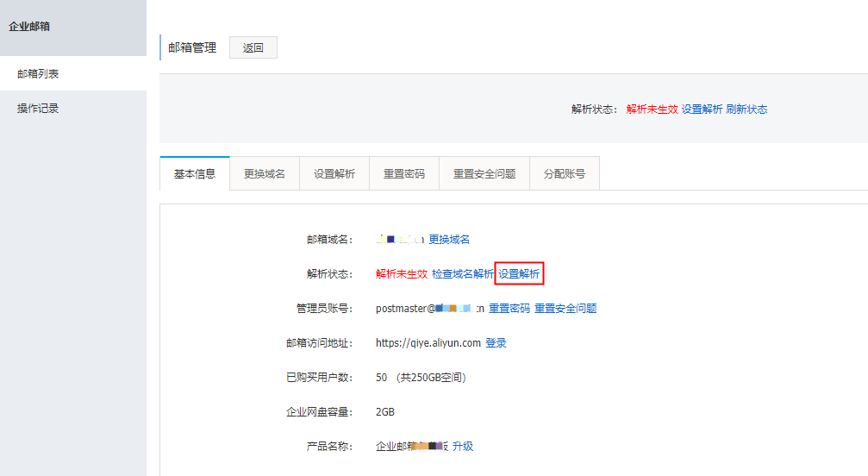Click the red-boxed 设置解析 link
This screenshot has height=476, width=868.
(x=519, y=274)
